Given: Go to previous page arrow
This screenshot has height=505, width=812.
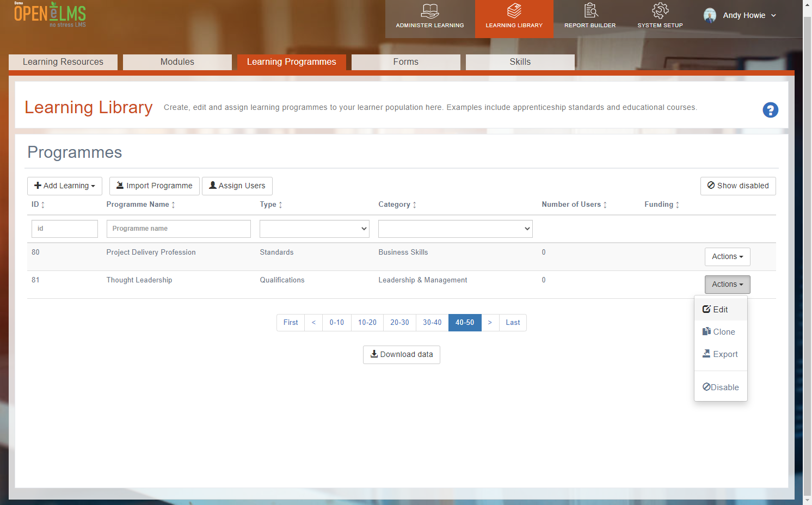Looking at the screenshot, I should point(313,323).
